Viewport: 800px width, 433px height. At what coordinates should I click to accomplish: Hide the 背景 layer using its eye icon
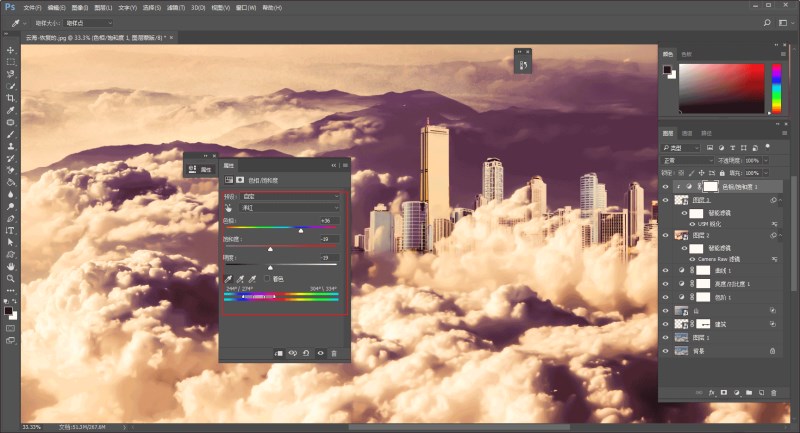click(667, 351)
